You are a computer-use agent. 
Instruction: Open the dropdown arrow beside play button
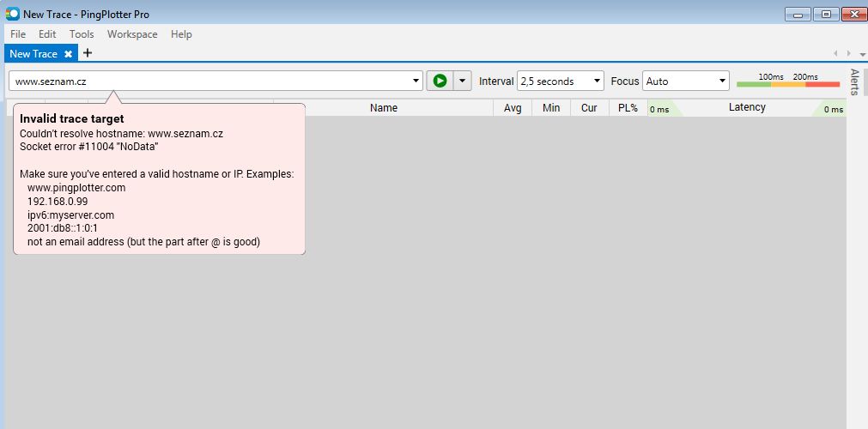pyautogui.click(x=462, y=81)
